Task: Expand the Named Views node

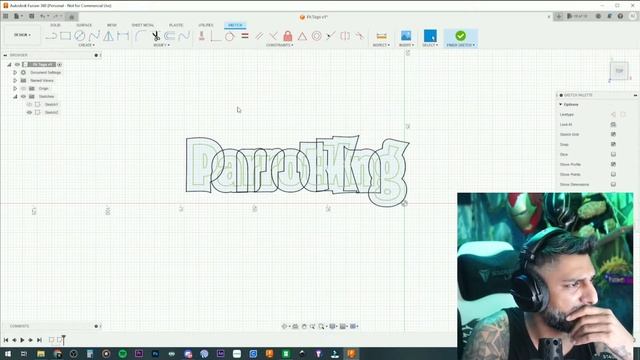Action: (x=15, y=80)
